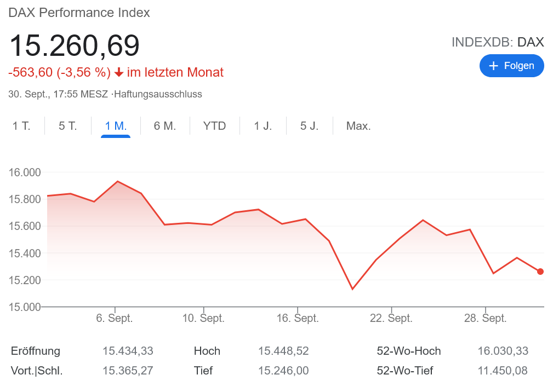Display the 5 J. chart period
This screenshot has width=553, height=392.
(x=309, y=126)
